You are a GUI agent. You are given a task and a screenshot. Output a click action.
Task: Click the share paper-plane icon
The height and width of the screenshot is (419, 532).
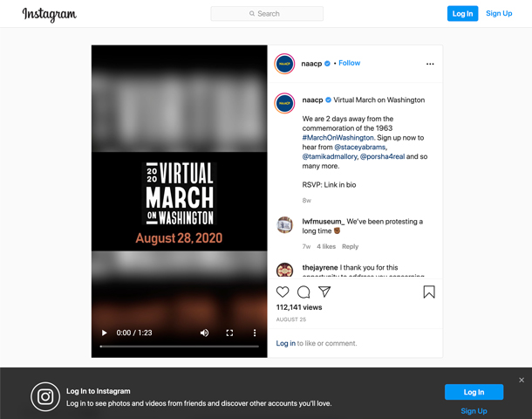(x=324, y=292)
